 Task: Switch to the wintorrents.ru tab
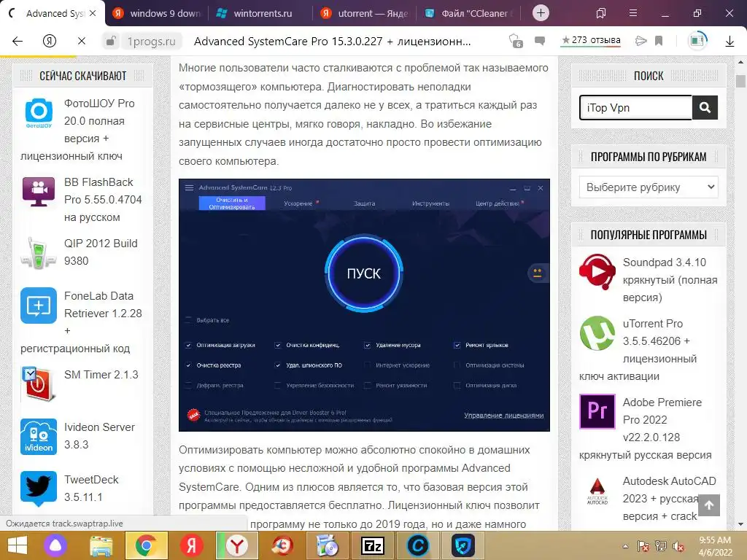click(x=260, y=13)
